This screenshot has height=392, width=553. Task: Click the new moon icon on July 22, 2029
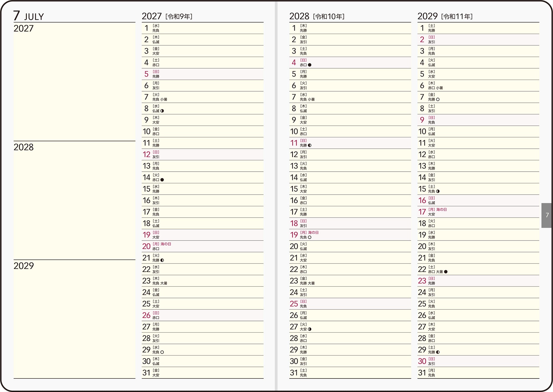tap(446, 272)
